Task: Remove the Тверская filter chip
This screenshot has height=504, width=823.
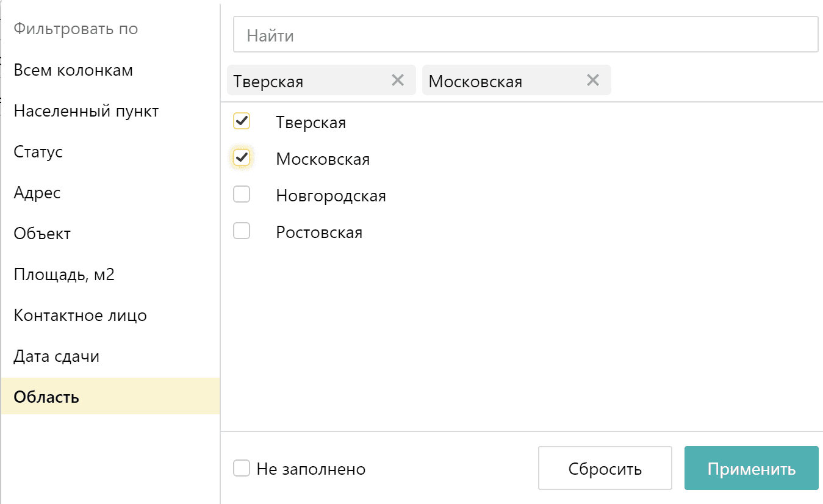Action: (398, 80)
